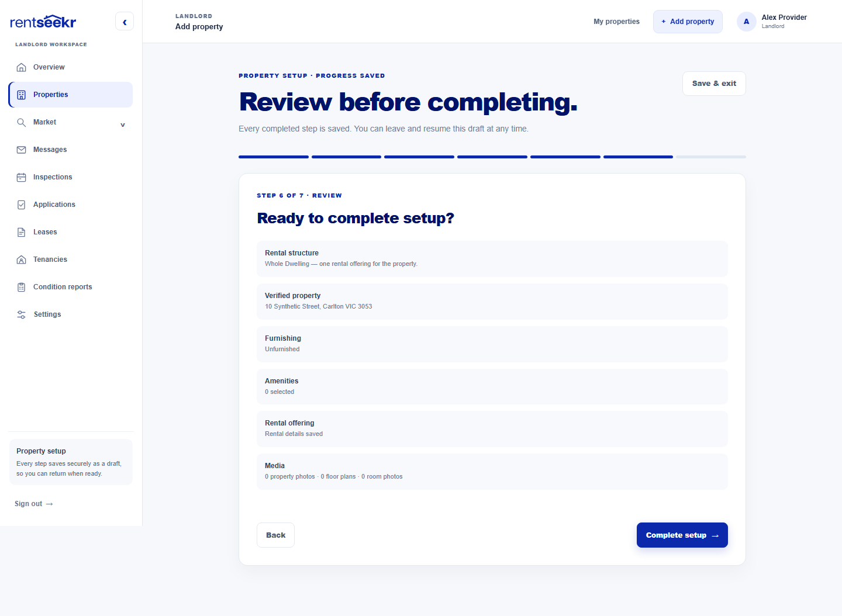Click Save & exit
The height and width of the screenshot is (616, 842).
714,84
